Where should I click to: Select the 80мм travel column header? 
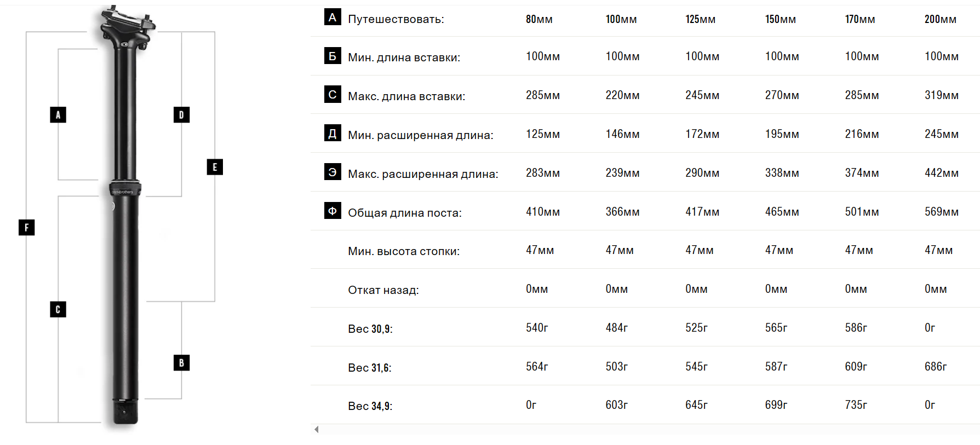[x=539, y=19]
